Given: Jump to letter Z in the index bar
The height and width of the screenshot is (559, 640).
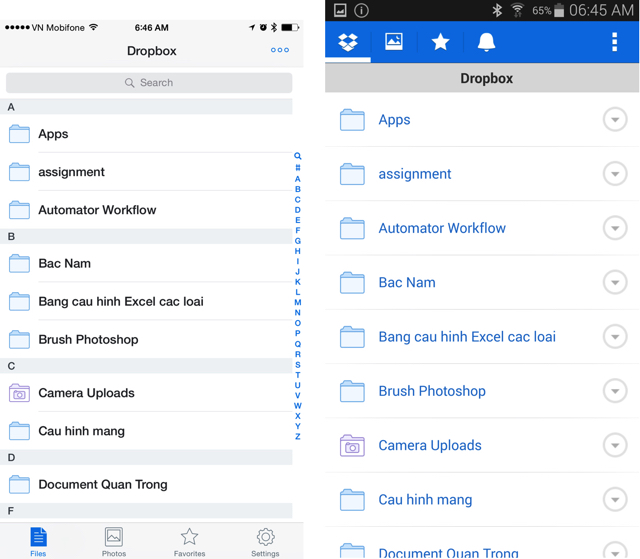Looking at the screenshot, I should [298, 436].
